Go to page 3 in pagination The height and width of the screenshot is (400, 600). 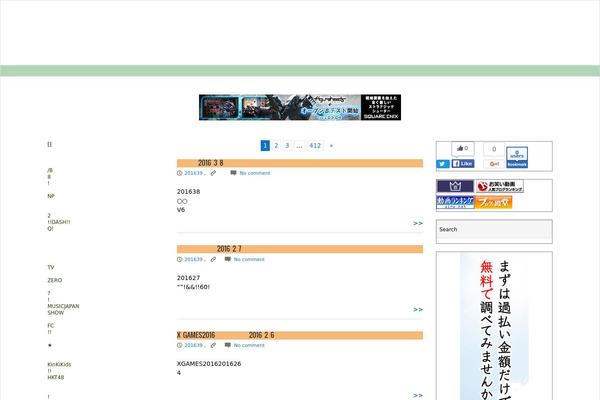pyautogui.click(x=287, y=145)
